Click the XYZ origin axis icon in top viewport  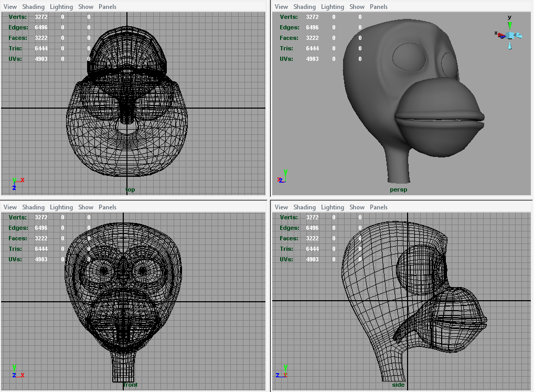(x=18, y=184)
